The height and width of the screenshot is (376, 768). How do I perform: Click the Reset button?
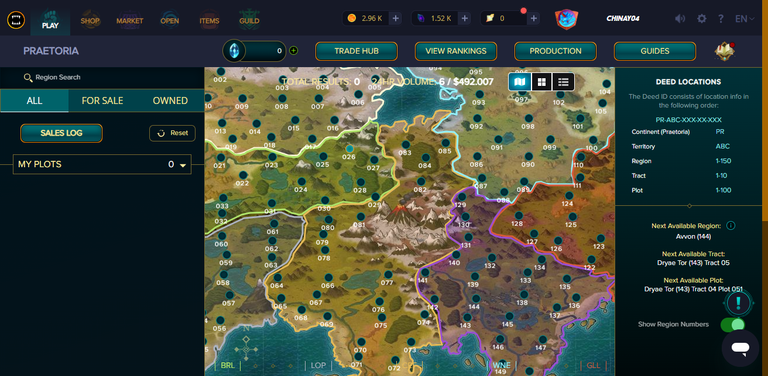(x=172, y=133)
